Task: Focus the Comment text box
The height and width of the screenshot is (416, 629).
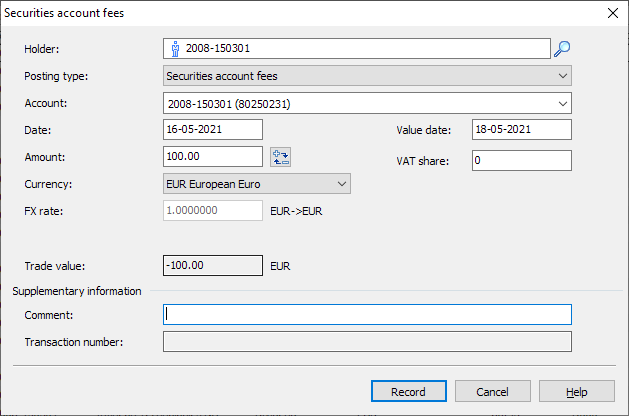Action: pos(367,315)
